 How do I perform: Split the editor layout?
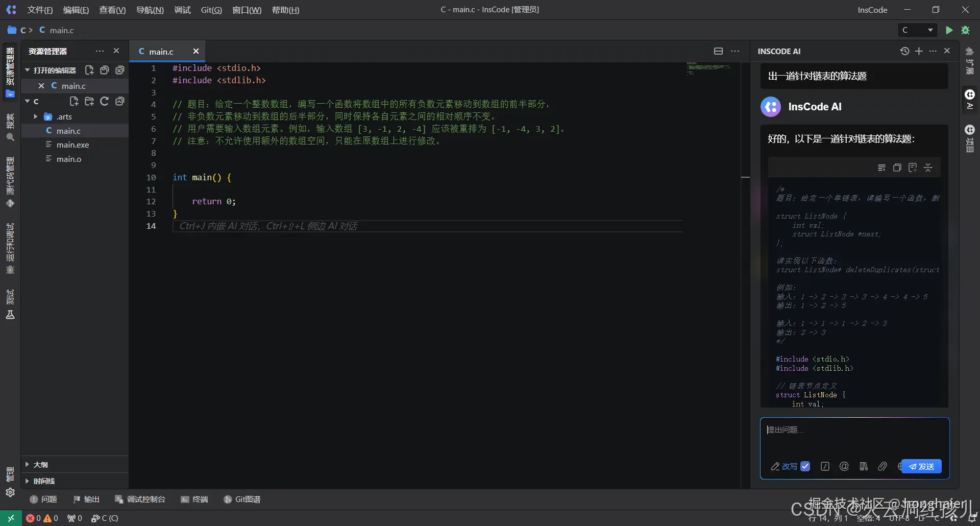pyautogui.click(x=718, y=51)
